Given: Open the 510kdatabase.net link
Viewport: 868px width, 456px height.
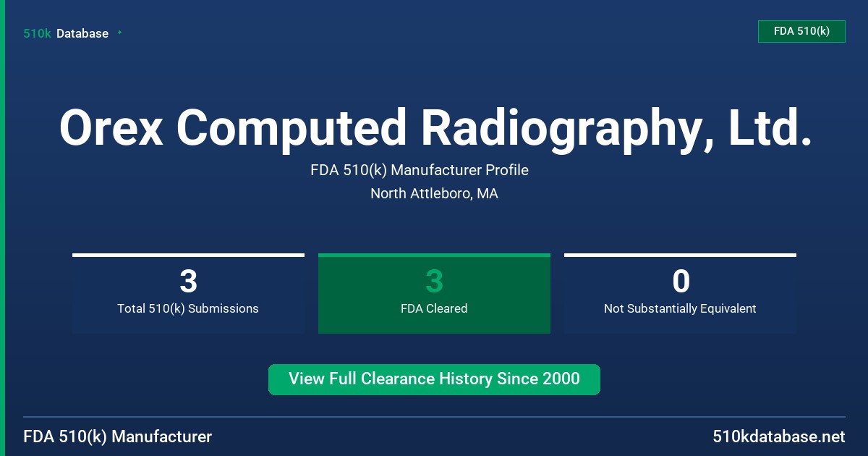Looking at the screenshot, I should point(778,437).
